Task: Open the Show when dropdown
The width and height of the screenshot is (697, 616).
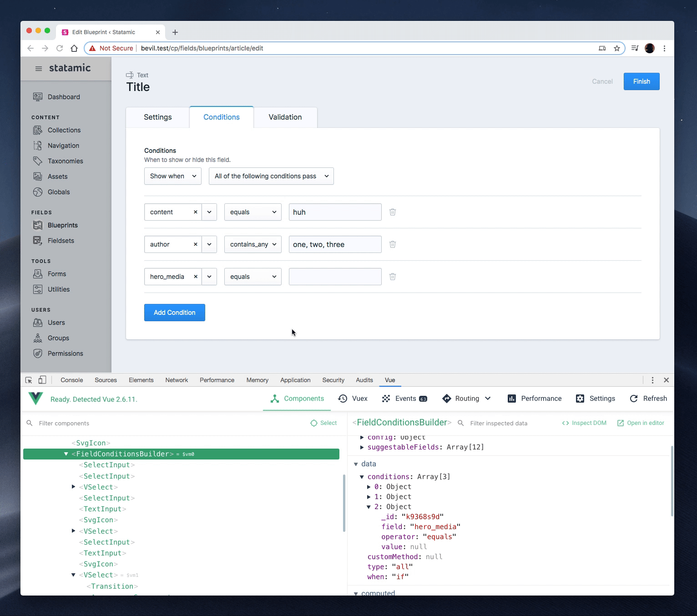Action: 173,176
